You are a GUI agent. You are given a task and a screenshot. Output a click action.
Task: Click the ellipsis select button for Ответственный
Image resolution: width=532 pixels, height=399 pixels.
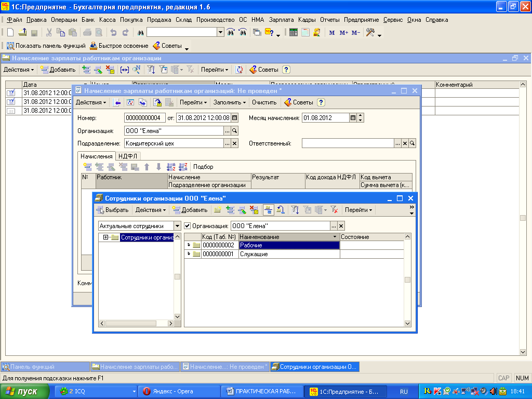click(x=397, y=143)
